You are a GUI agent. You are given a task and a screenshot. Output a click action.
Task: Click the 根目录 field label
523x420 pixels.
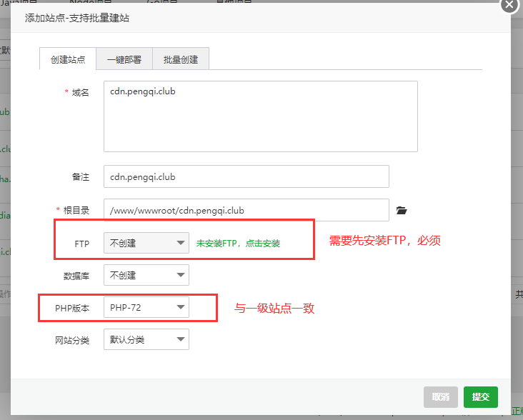(x=76, y=210)
